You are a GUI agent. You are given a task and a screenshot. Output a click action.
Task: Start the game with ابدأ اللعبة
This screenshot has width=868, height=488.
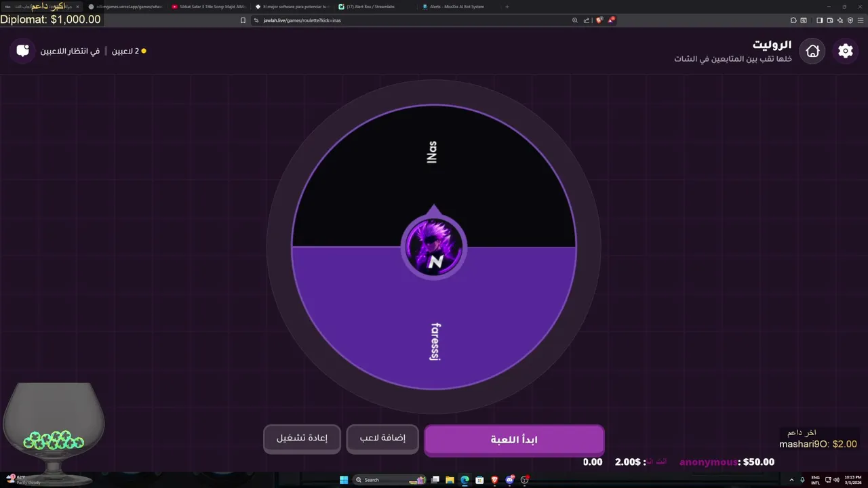pyautogui.click(x=514, y=440)
